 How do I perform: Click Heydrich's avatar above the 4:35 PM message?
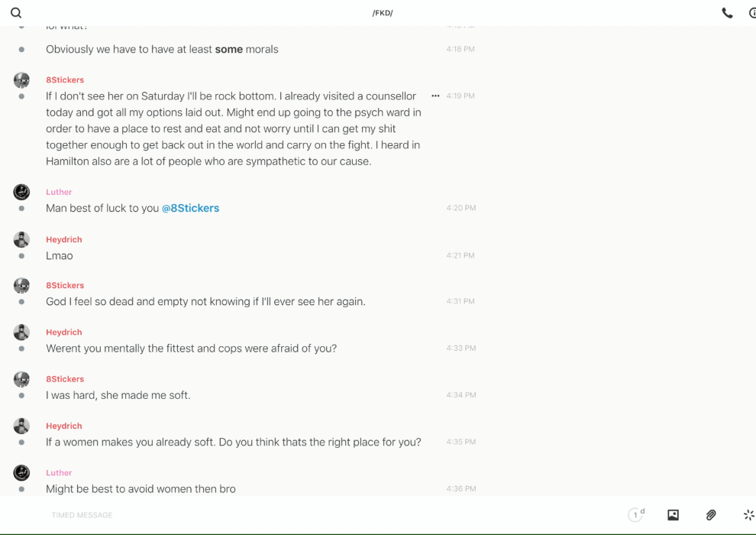coord(21,426)
